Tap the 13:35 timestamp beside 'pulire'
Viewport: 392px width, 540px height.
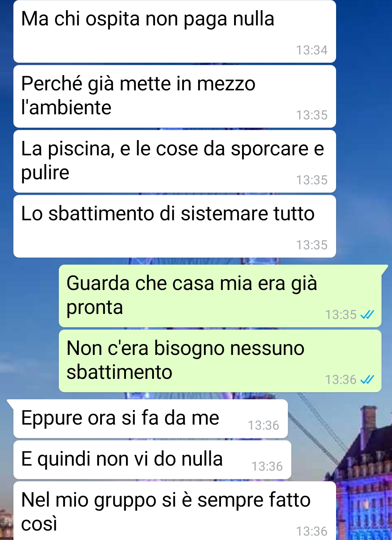[312, 180]
